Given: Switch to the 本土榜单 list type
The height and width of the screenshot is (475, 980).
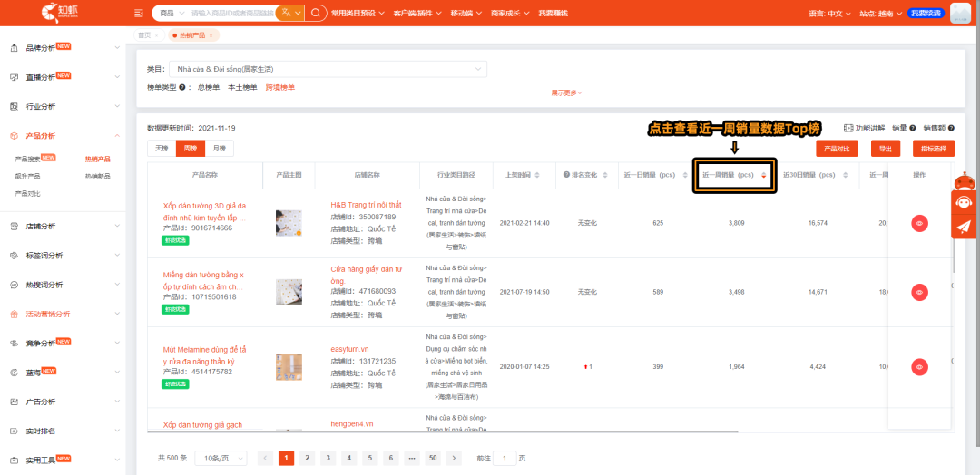Looking at the screenshot, I should pos(241,88).
